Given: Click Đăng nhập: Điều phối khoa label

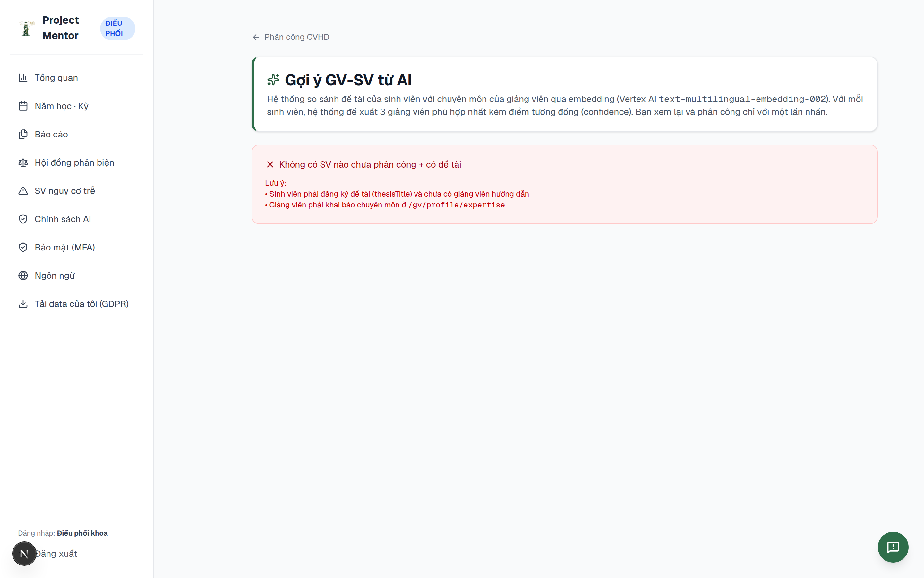Looking at the screenshot, I should [x=63, y=533].
